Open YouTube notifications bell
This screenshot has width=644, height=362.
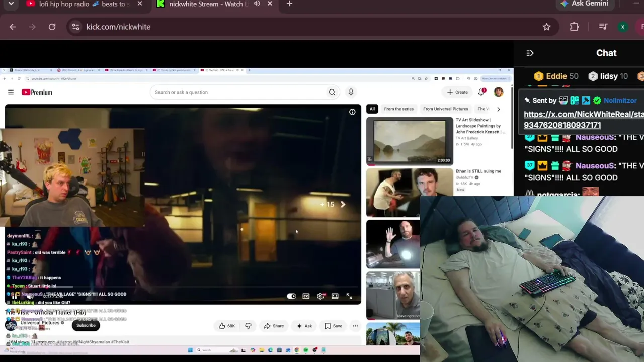pyautogui.click(x=481, y=92)
